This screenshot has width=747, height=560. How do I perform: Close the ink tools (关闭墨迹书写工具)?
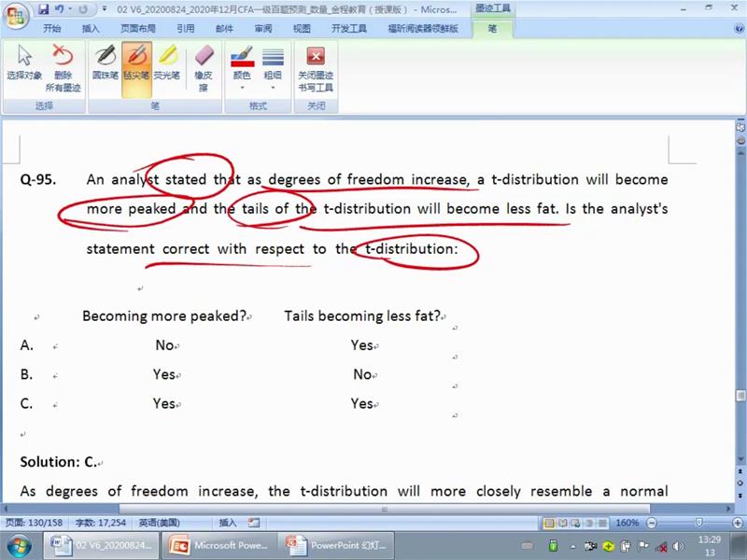click(316, 66)
